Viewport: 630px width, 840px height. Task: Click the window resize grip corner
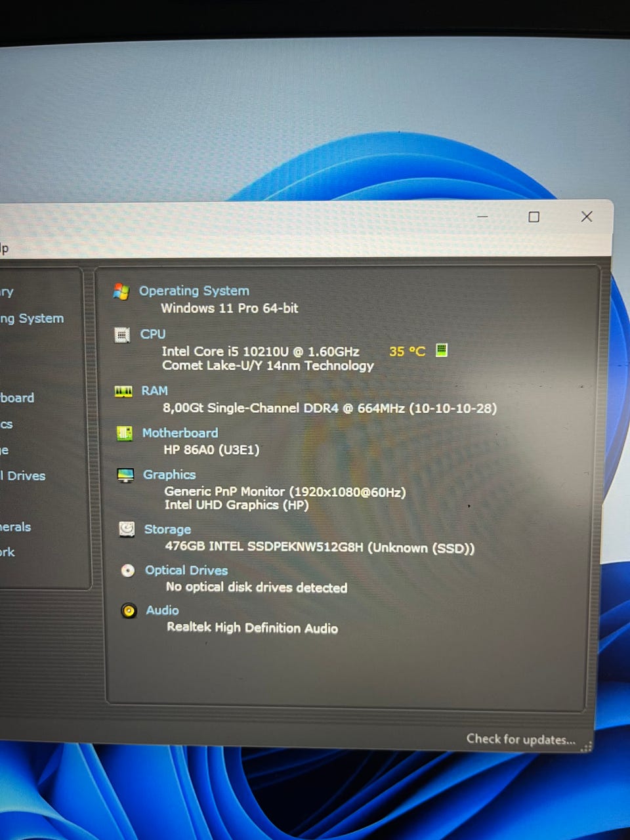click(x=586, y=747)
